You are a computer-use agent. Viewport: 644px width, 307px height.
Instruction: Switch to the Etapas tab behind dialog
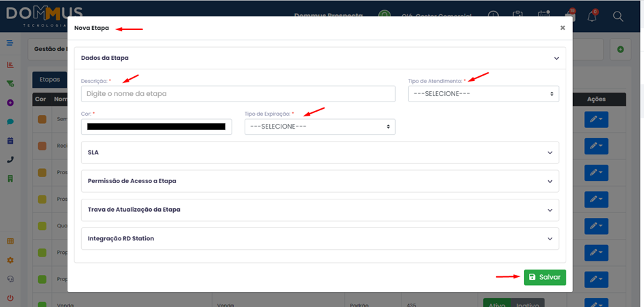(50, 80)
